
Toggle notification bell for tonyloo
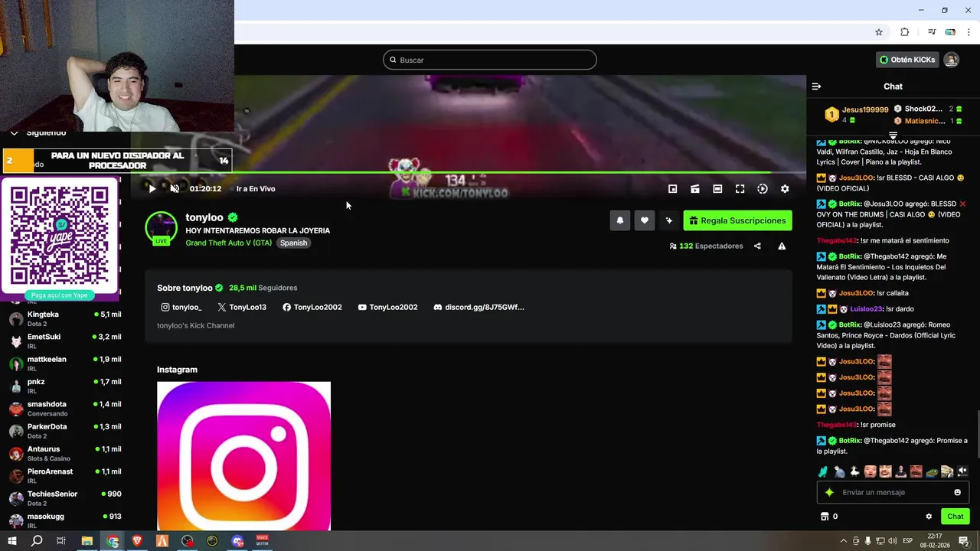(x=620, y=220)
